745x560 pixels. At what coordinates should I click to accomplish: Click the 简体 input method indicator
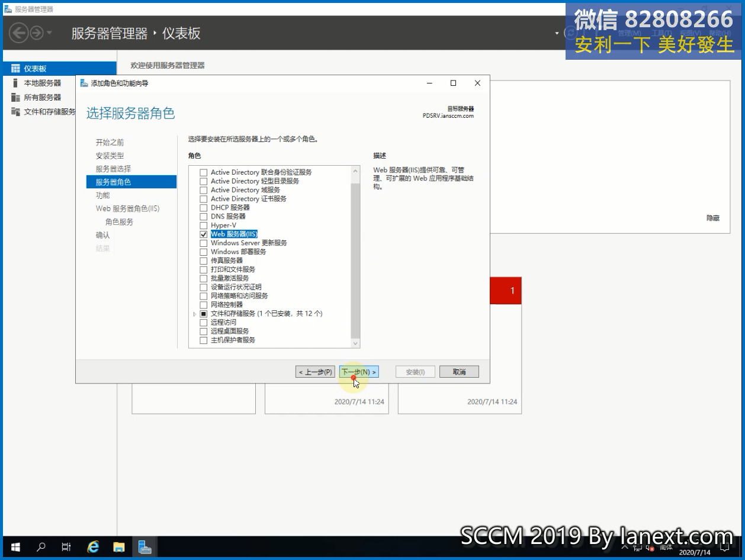pyautogui.click(x=666, y=549)
